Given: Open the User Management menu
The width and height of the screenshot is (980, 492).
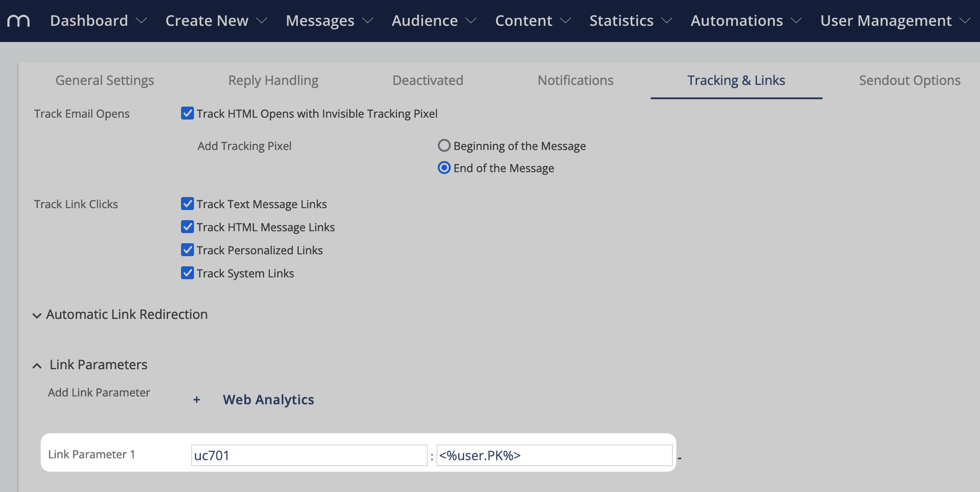Looking at the screenshot, I should [x=895, y=21].
